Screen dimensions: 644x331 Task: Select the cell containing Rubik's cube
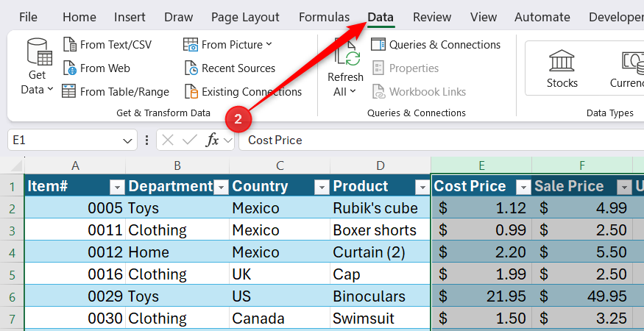pos(381,208)
